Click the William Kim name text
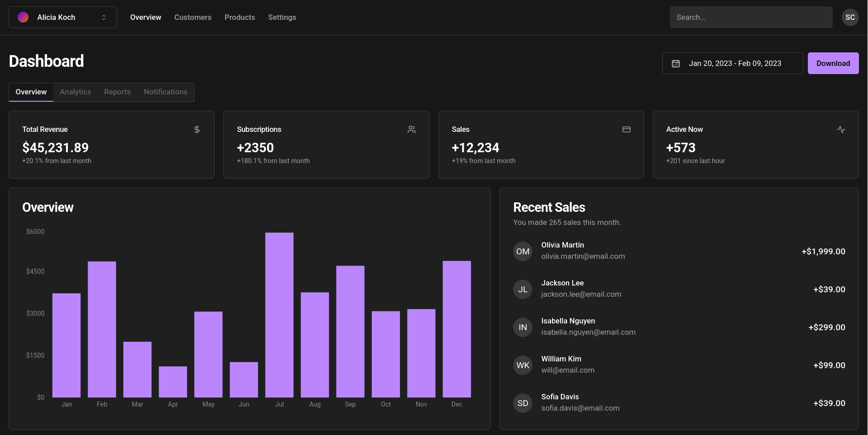868x435 pixels. (561, 359)
